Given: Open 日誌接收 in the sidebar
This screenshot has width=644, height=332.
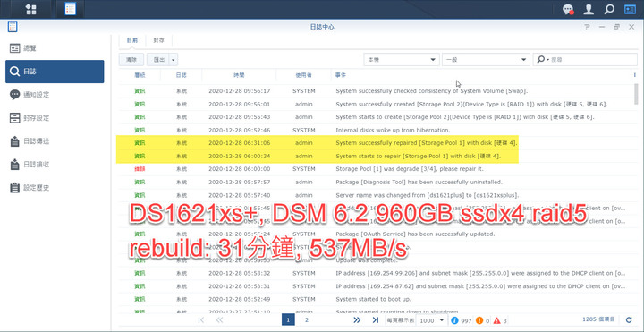Looking at the screenshot, I should click(x=55, y=165).
